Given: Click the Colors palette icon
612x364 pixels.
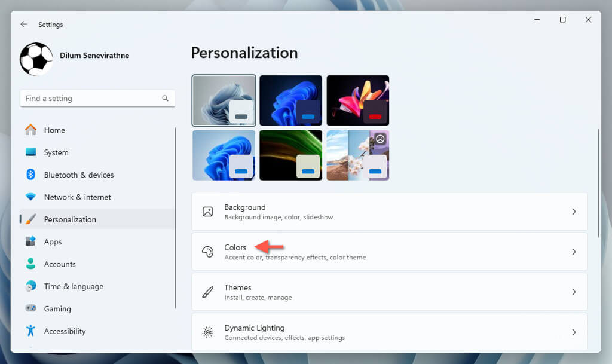Looking at the screenshot, I should coord(207,252).
